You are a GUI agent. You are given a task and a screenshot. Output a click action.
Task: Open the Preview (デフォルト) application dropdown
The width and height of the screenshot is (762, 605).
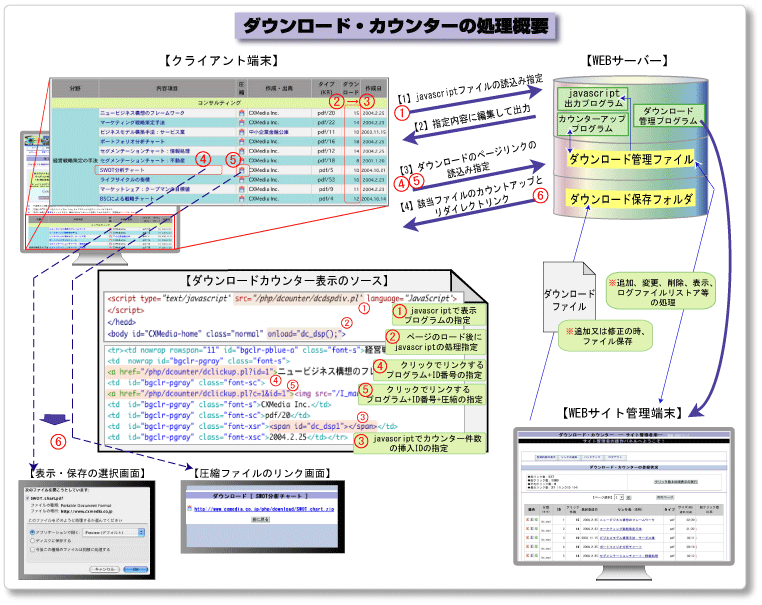(x=113, y=532)
